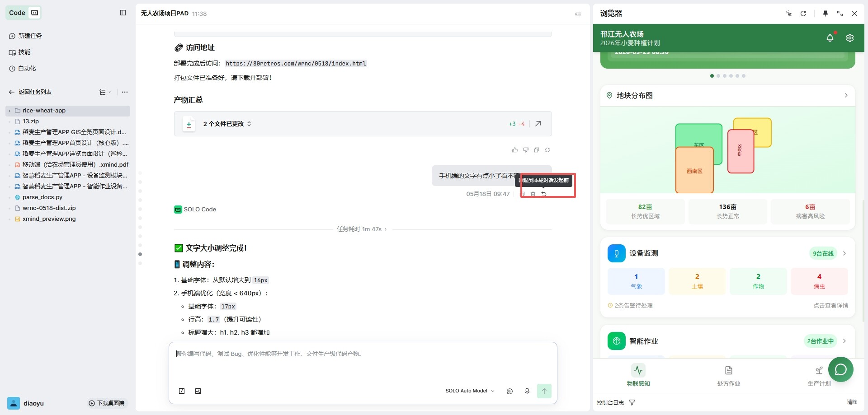Screen dimensions: 868x415
Task: Pin the browser panel
Action: coord(826,14)
